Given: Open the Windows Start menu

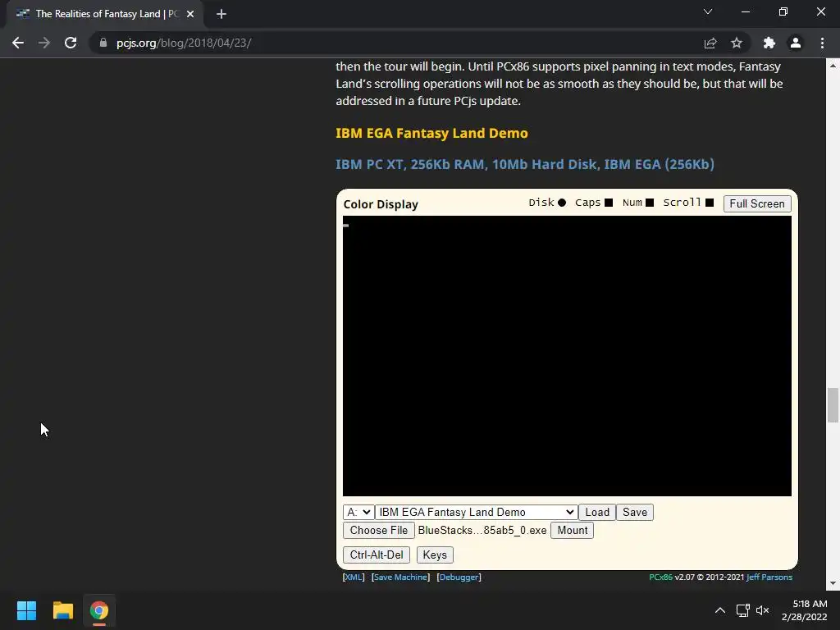Looking at the screenshot, I should click(x=26, y=610).
